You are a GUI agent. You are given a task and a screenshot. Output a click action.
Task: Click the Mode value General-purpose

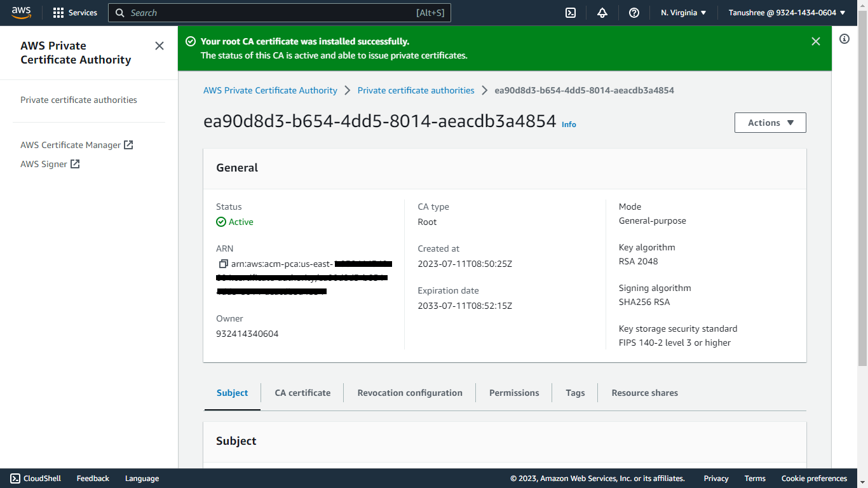pyautogui.click(x=653, y=220)
